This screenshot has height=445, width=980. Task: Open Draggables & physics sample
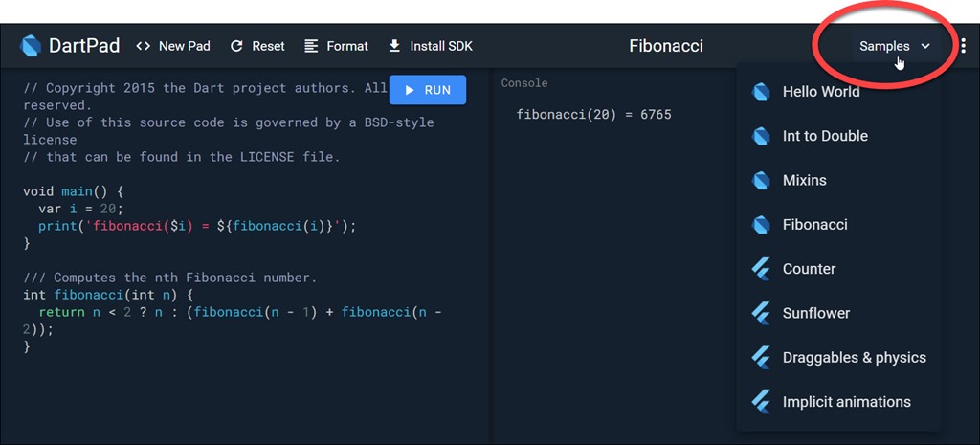[838, 358]
